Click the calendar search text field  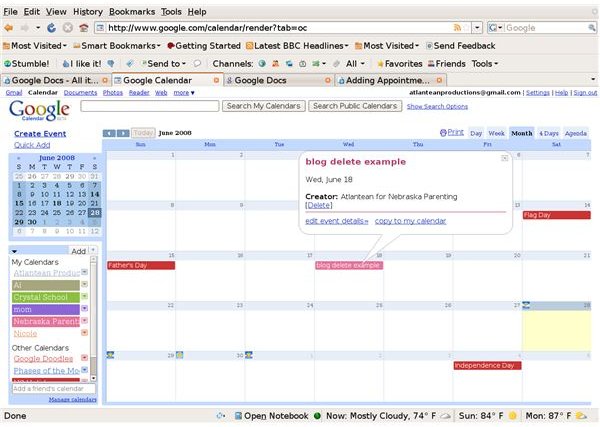tap(150, 106)
